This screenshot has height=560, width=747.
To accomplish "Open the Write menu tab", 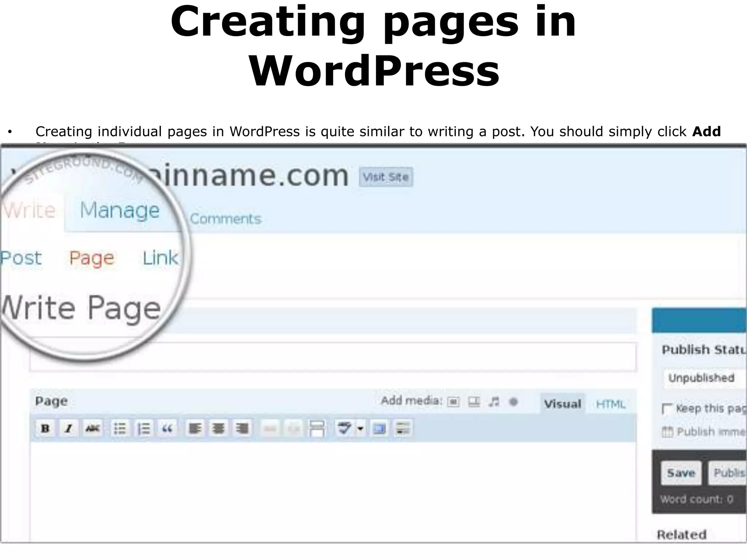I will (29, 211).
